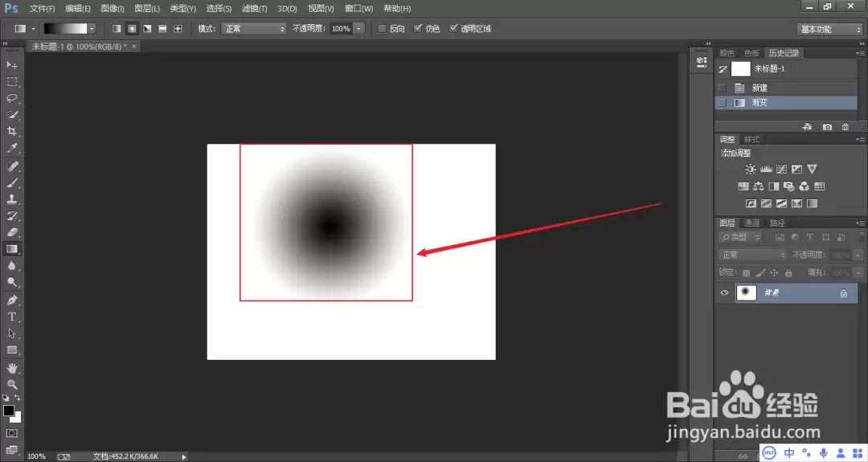The width and height of the screenshot is (868, 462).
Task: Click the foreground color swatch
Action: [8, 411]
